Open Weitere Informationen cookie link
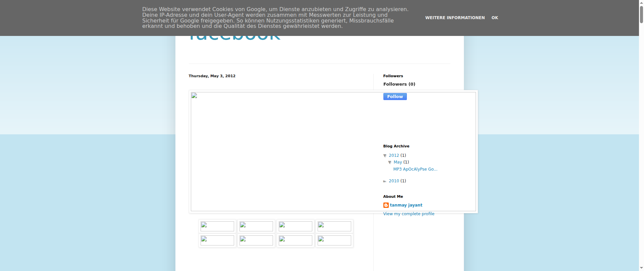The image size is (644, 271). 455,18
